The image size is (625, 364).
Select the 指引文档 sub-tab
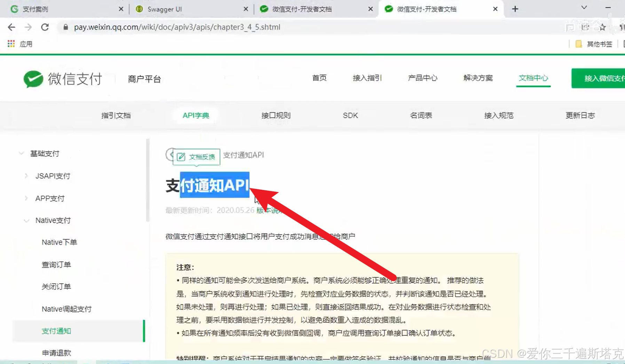(x=116, y=116)
